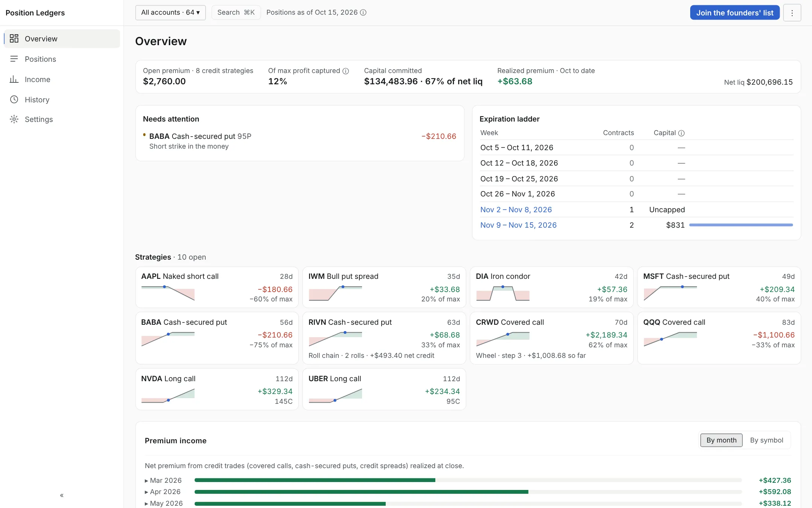Click the +$63.68 realized premium value
Image resolution: width=812 pixels, height=508 pixels.
tap(515, 81)
